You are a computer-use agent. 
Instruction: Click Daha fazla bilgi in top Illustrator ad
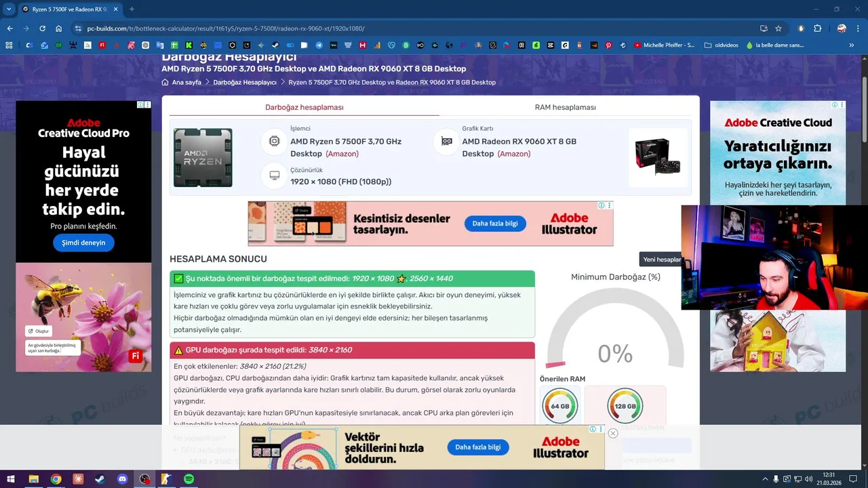495,224
